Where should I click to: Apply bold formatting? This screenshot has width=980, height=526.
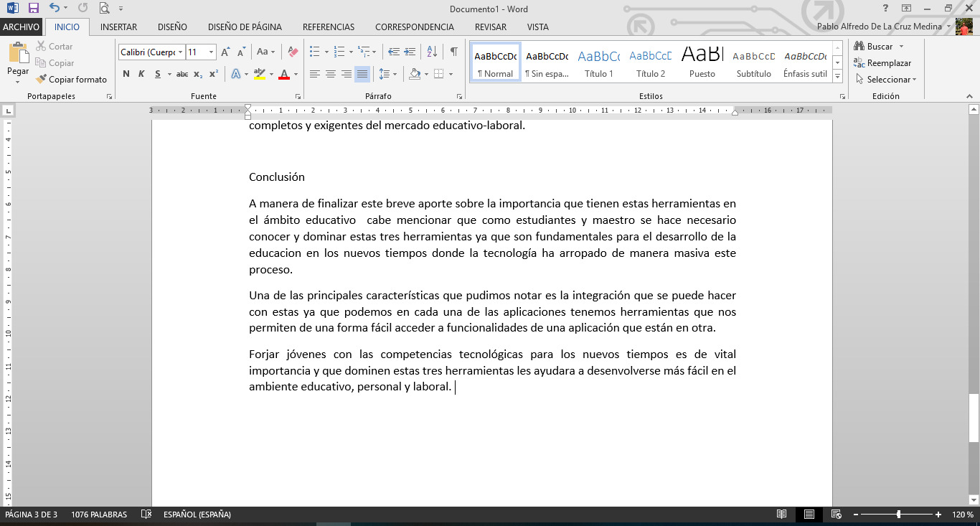pos(126,74)
